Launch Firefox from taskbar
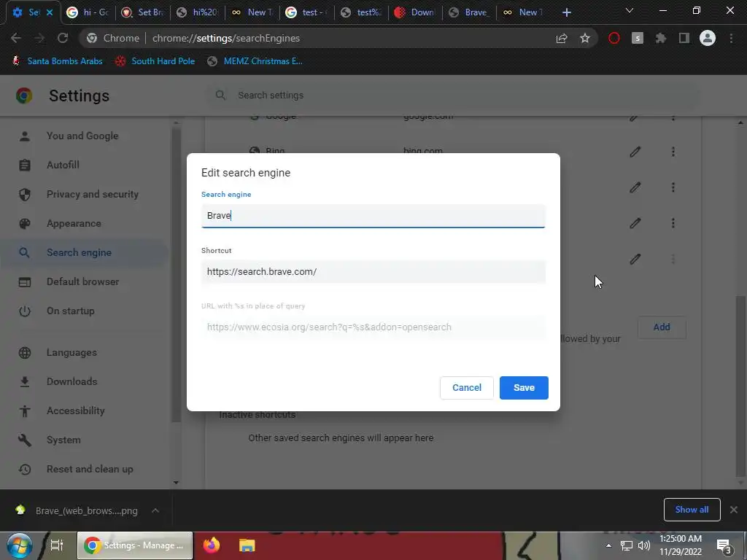This screenshot has width=747, height=560. click(212, 545)
